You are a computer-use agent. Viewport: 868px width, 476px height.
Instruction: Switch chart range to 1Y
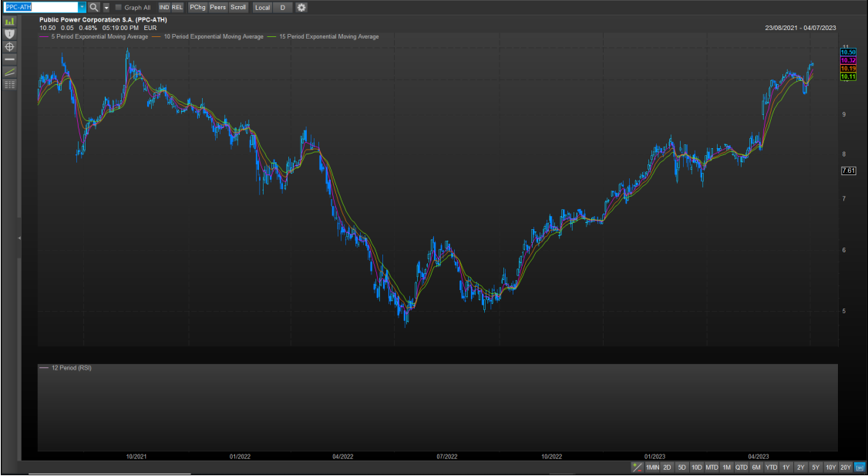(786, 468)
